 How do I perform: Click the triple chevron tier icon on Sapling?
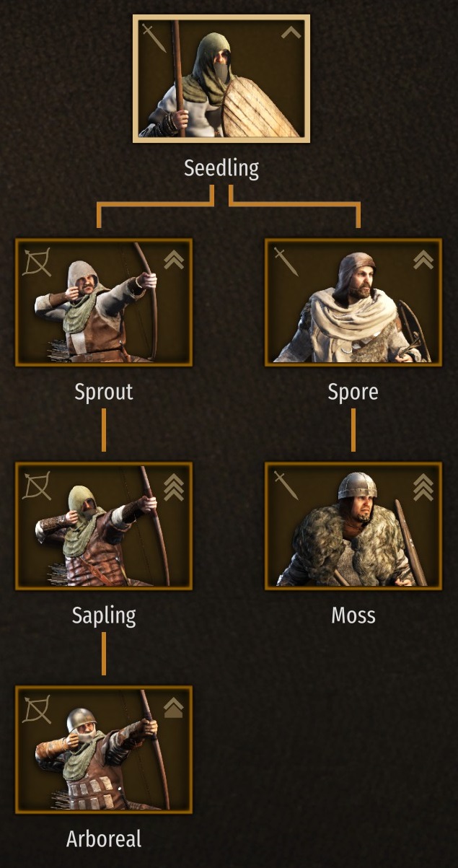(174, 487)
